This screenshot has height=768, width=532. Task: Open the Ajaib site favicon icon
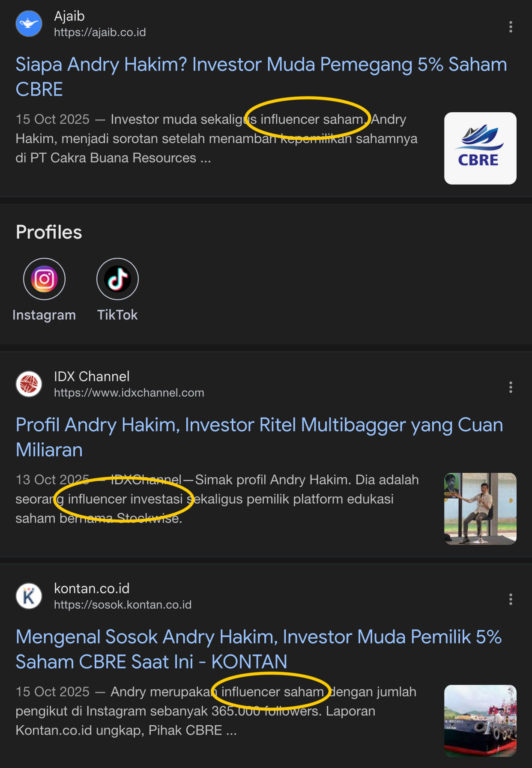click(x=29, y=24)
